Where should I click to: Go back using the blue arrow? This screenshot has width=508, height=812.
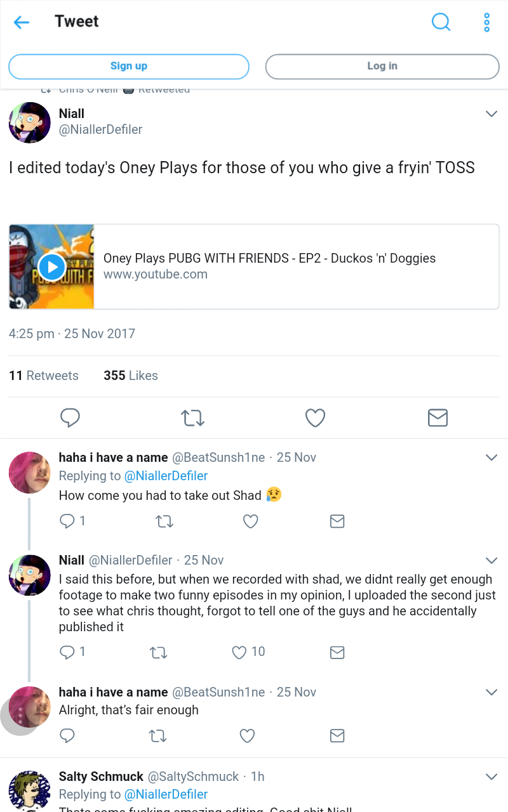coord(22,22)
